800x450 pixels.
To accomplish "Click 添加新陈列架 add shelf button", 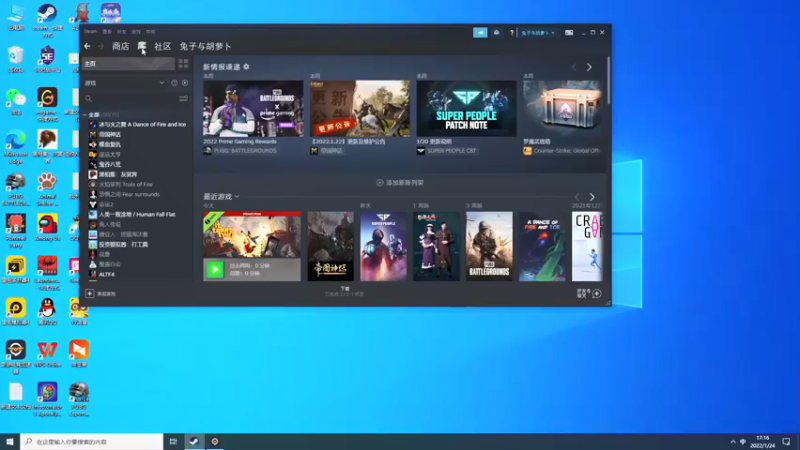I will tap(400, 183).
